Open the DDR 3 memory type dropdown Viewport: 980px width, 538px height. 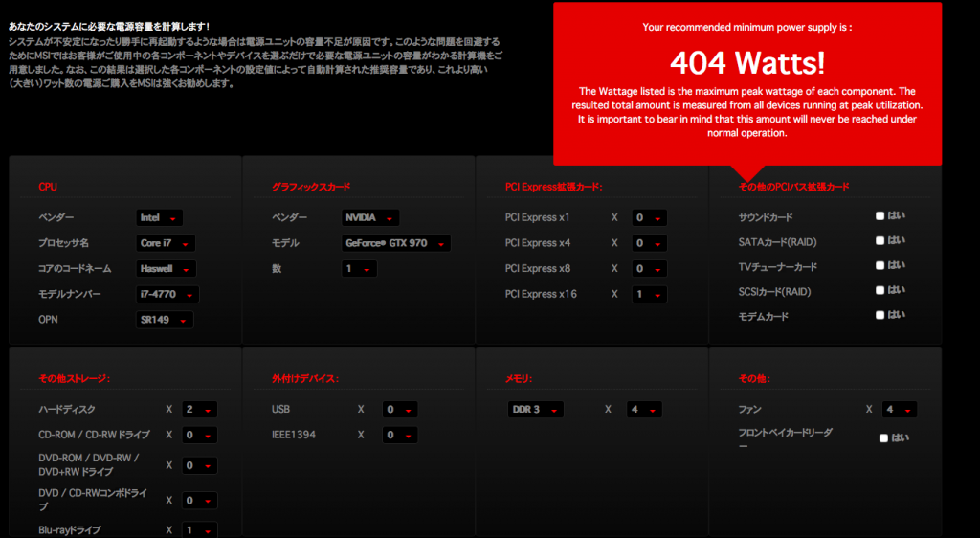coord(536,410)
